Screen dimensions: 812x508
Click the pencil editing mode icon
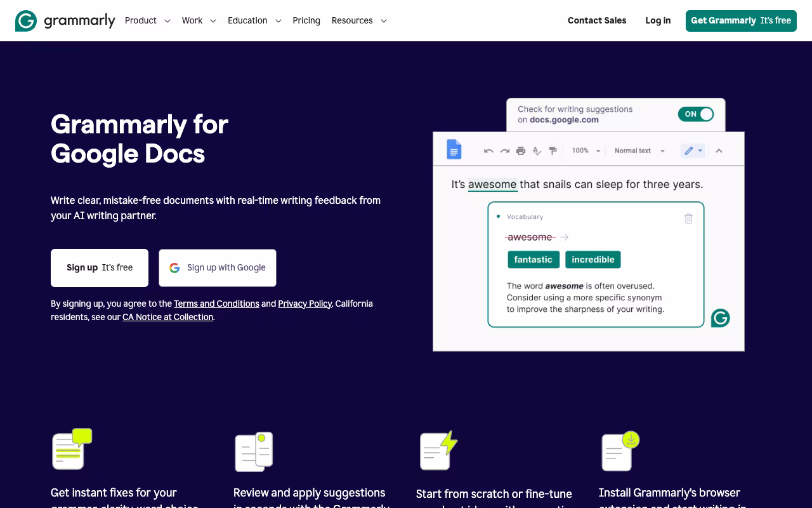688,150
